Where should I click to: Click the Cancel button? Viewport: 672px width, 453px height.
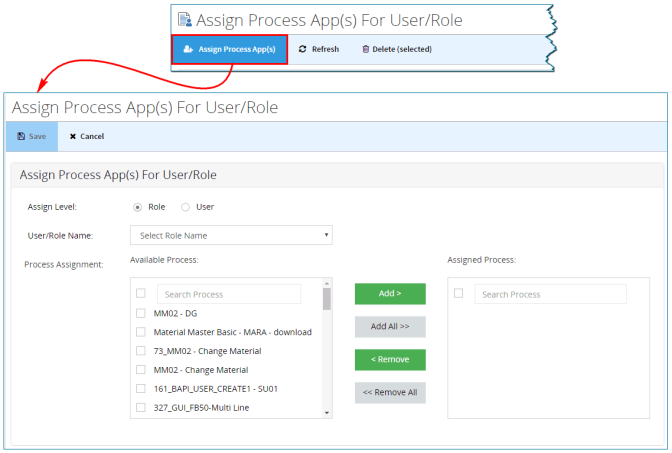(x=87, y=136)
